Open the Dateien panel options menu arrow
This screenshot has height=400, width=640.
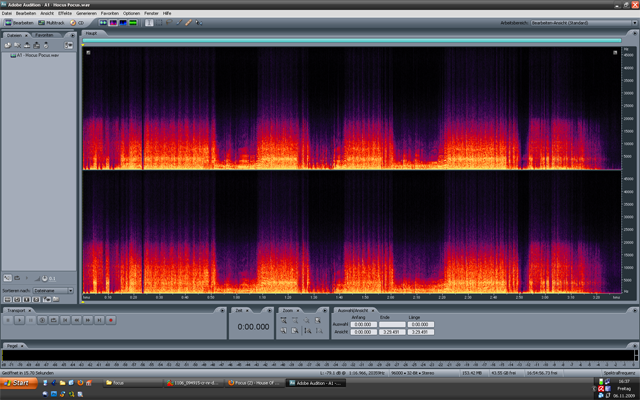tap(72, 34)
